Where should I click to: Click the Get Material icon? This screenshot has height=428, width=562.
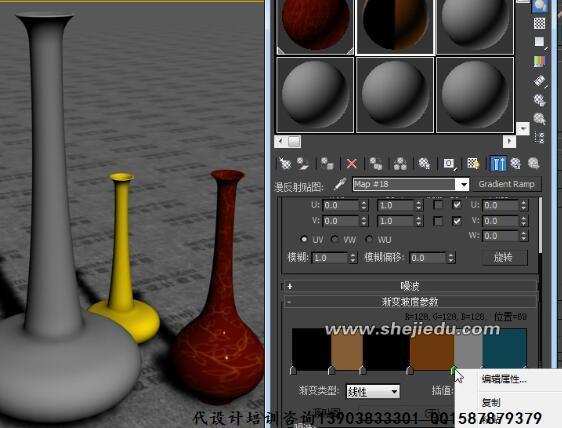click(x=285, y=163)
